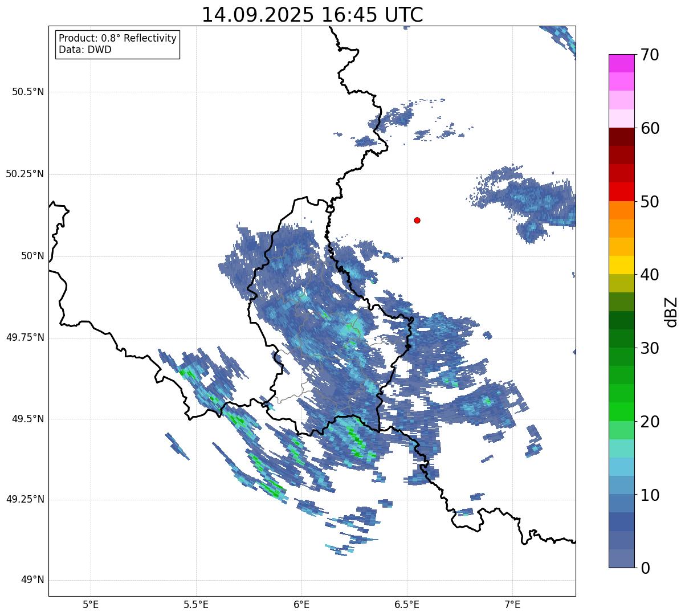Click the '7°E' longitude label
Viewport: 685px width, 616px height.
(512, 604)
